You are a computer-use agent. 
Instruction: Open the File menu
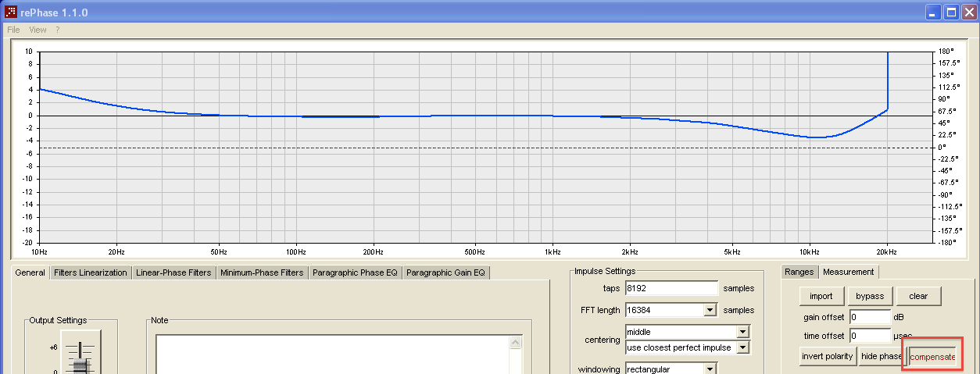pos(13,30)
